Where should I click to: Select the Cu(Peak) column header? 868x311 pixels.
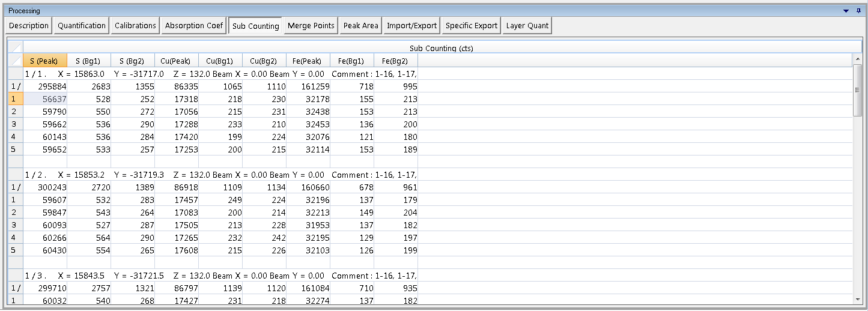(176, 61)
